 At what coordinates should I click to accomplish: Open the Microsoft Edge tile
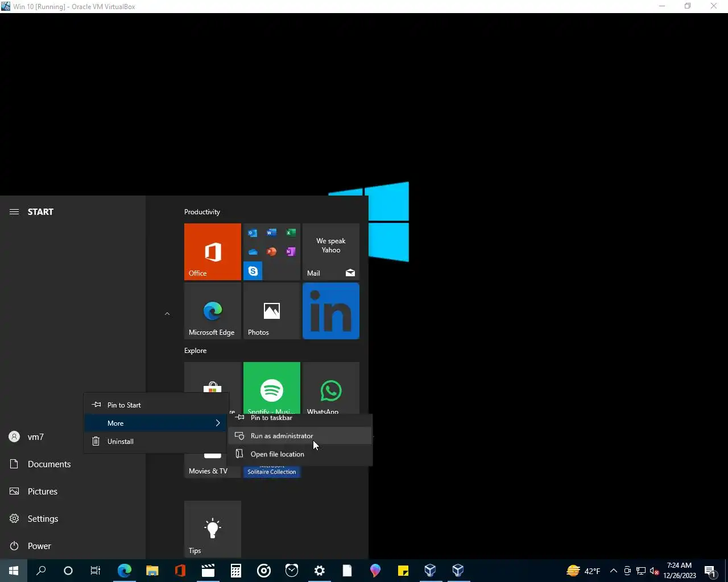213,311
